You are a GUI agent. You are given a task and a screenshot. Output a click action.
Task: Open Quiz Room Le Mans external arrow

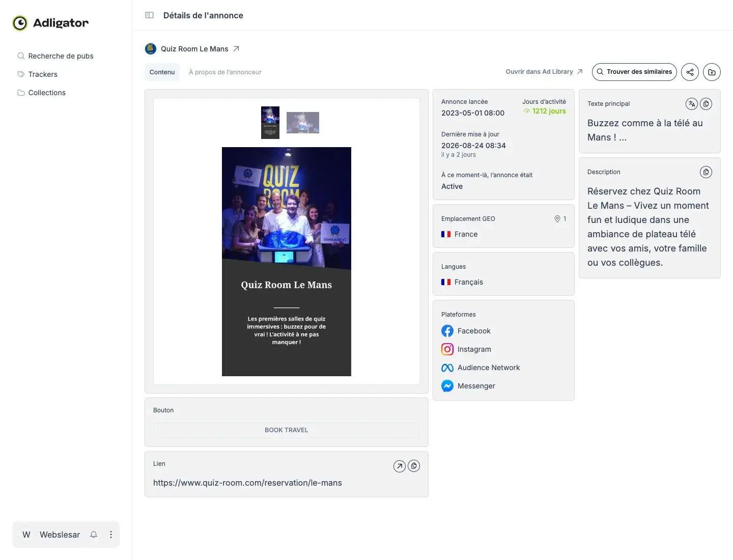click(236, 49)
